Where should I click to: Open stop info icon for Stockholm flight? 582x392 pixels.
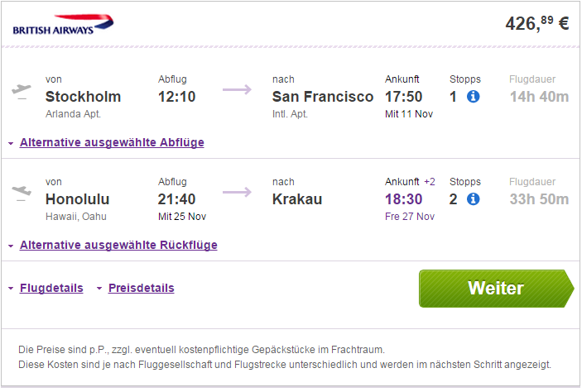coord(473,97)
